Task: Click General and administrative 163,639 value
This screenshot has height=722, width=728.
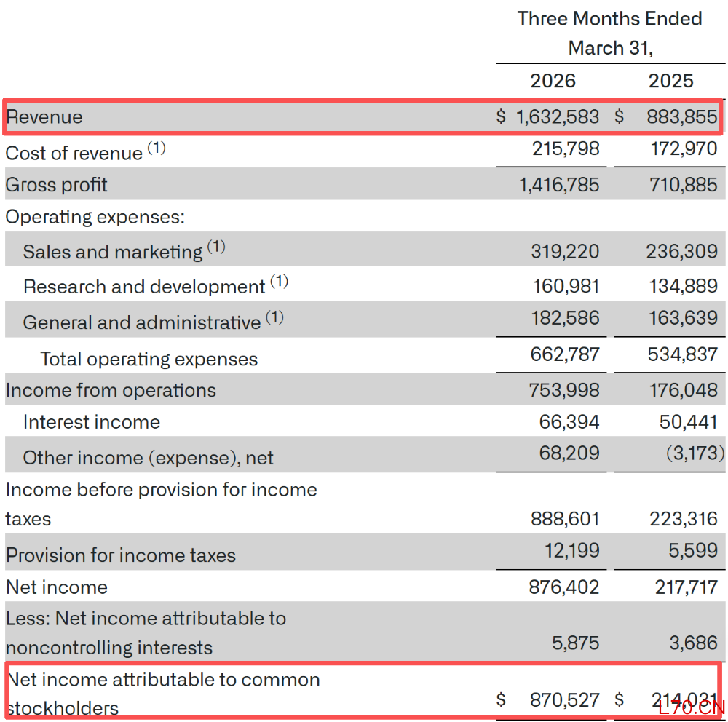Action: point(683,318)
